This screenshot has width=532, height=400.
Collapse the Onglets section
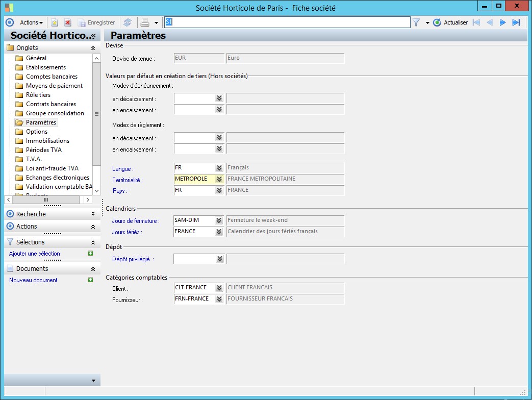pyautogui.click(x=93, y=48)
